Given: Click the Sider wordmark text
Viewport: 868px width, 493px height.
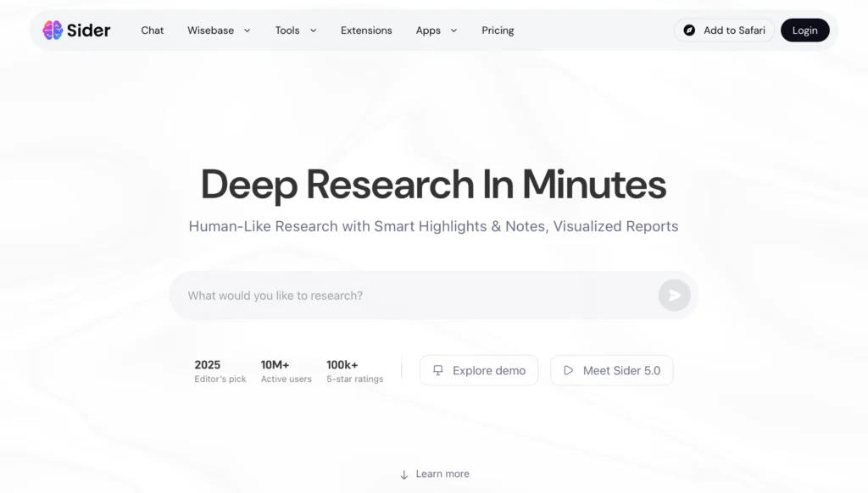Looking at the screenshot, I should point(88,30).
